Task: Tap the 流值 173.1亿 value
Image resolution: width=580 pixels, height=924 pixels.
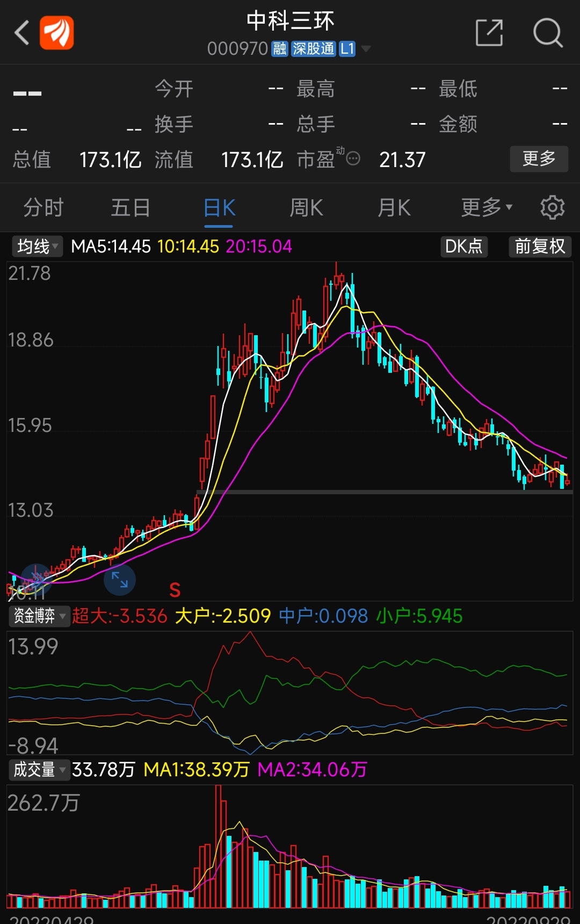Action: pos(252,160)
